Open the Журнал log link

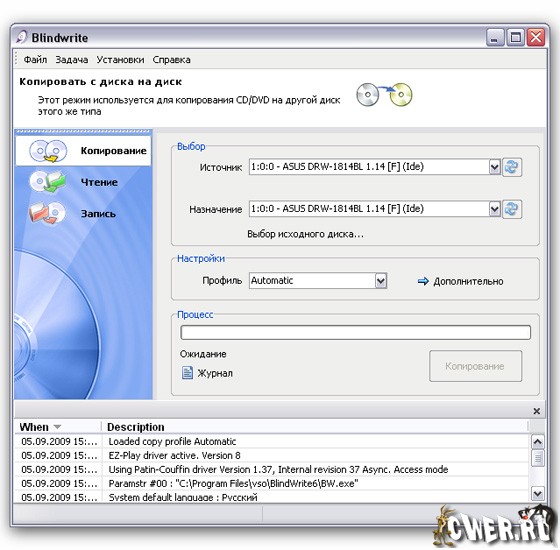point(215,373)
